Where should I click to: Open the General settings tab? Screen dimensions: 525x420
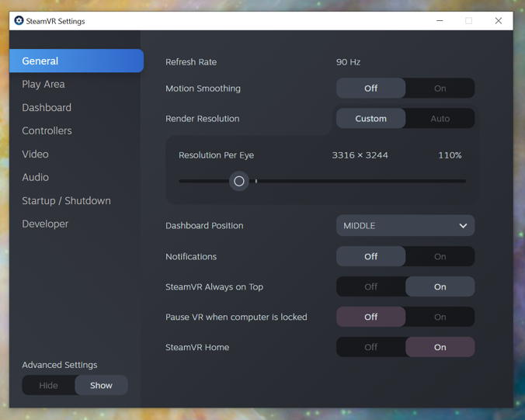click(77, 61)
